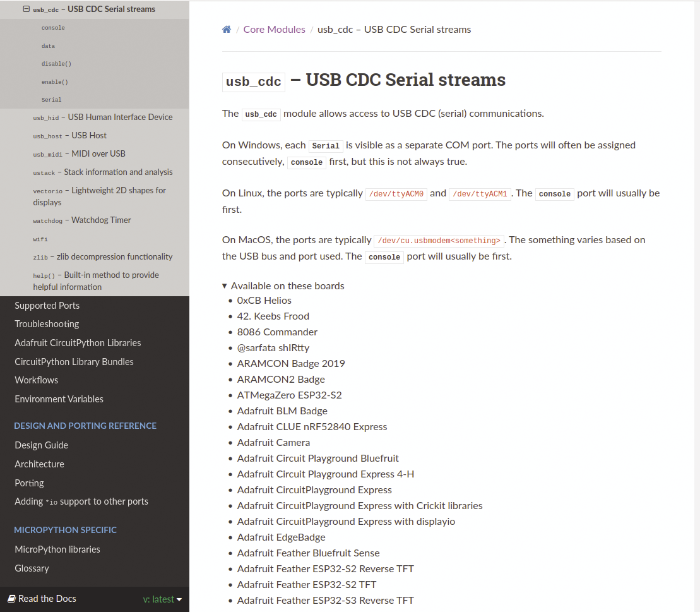
Task: Click 'Adafruit Camera' board entry
Action: pos(274,443)
